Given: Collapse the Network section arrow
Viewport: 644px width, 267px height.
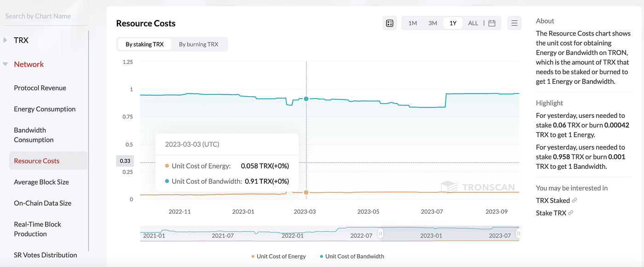Looking at the screenshot, I should point(6,64).
